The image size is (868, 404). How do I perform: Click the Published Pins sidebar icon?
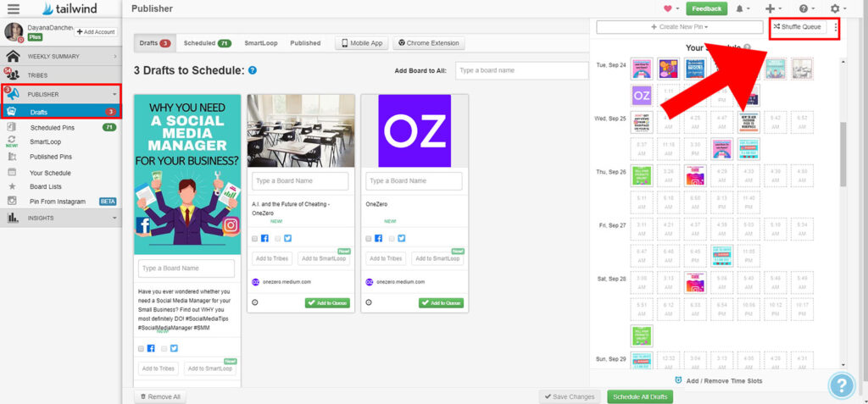pos(12,157)
